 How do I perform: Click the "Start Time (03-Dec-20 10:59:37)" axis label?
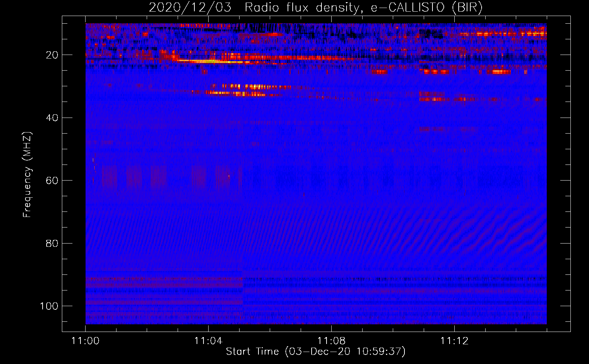point(316,352)
